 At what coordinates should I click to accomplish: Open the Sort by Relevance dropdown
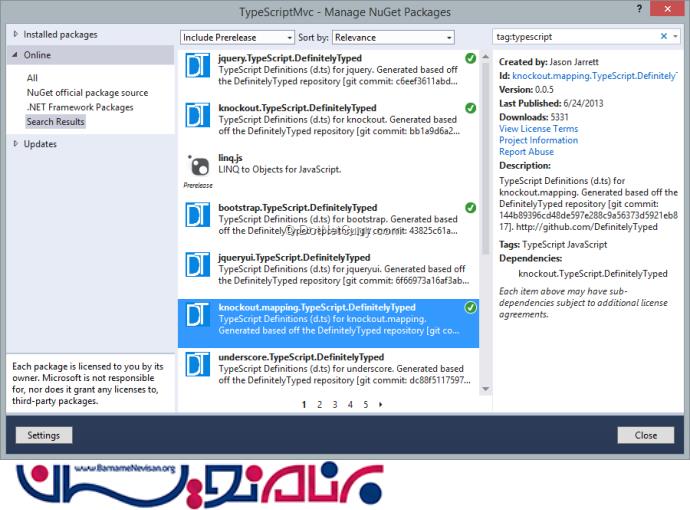(393, 37)
